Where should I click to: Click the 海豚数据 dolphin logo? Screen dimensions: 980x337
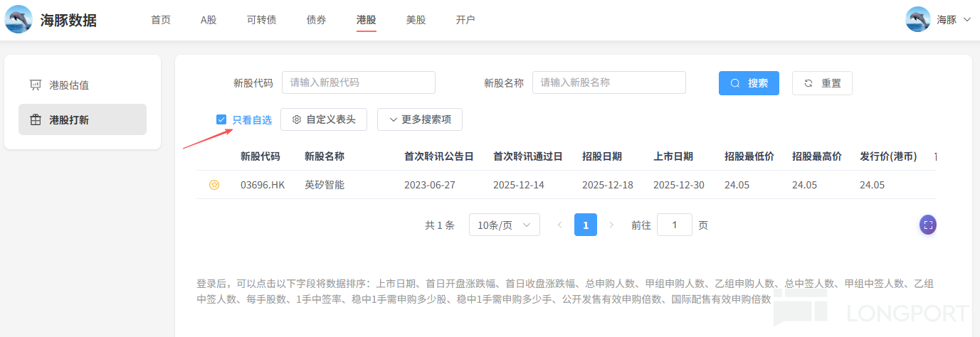click(x=19, y=19)
